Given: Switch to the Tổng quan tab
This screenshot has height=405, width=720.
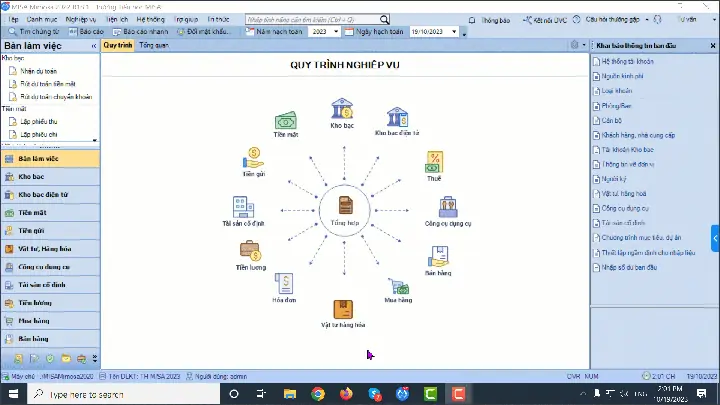Looking at the screenshot, I should tap(154, 46).
